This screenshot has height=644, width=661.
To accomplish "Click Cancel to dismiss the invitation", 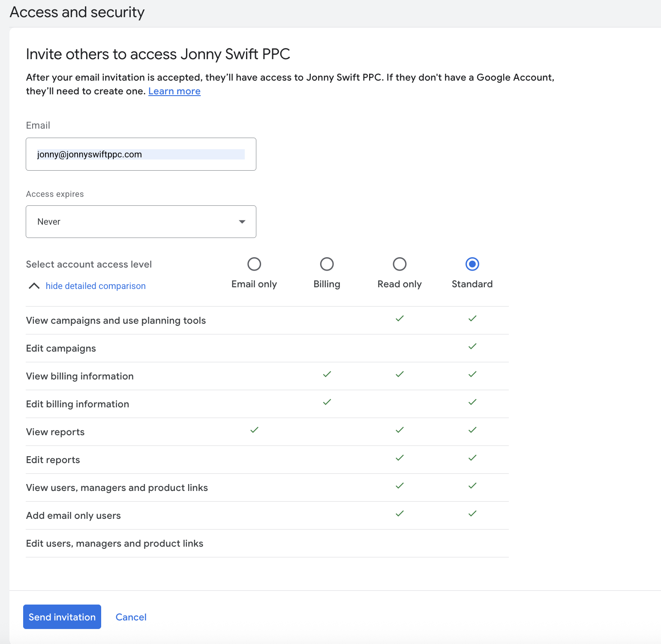I will coord(131,617).
